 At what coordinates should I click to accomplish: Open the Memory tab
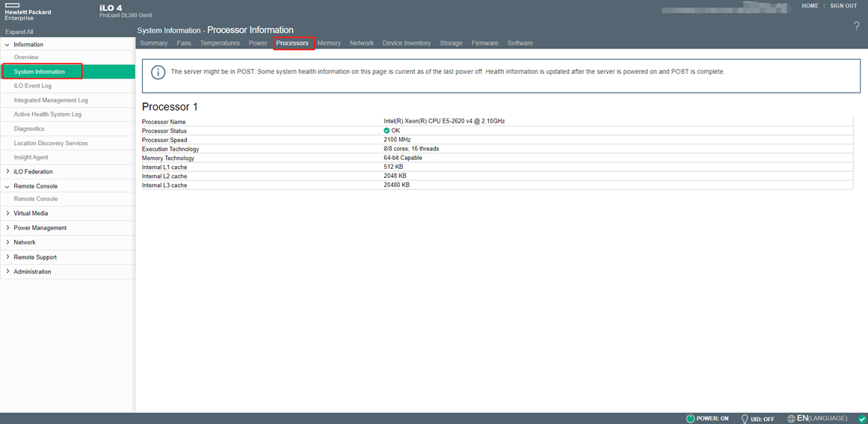click(x=329, y=43)
